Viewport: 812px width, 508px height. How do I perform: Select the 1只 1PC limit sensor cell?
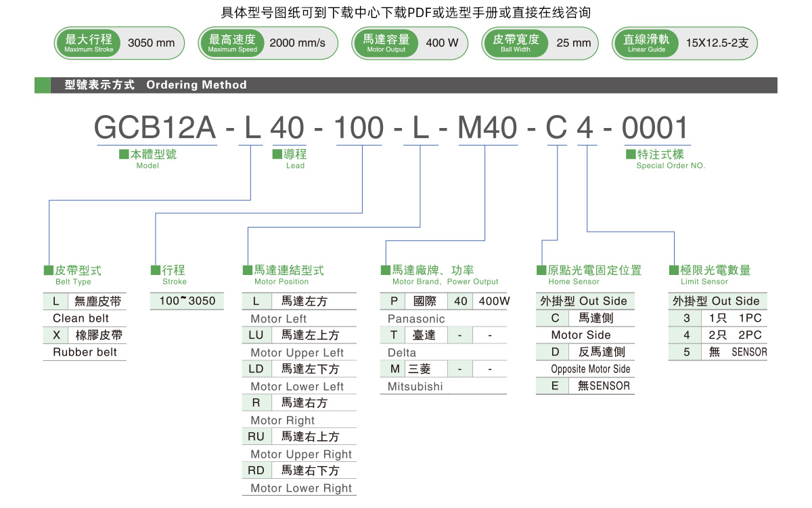click(736, 318)
